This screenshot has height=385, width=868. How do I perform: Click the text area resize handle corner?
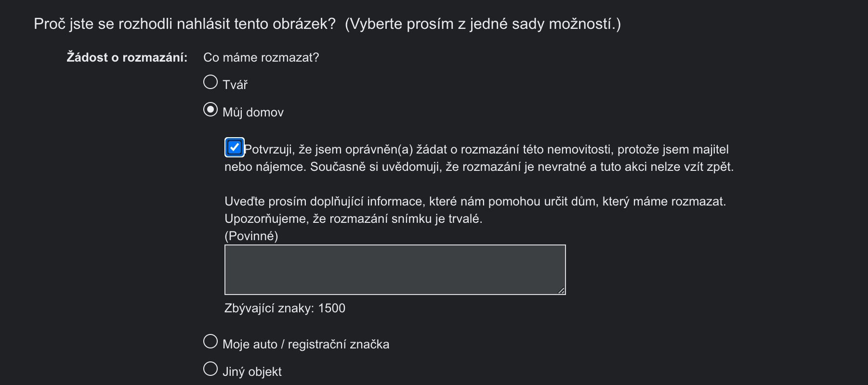pyautogui.click(x=561, y=291)
